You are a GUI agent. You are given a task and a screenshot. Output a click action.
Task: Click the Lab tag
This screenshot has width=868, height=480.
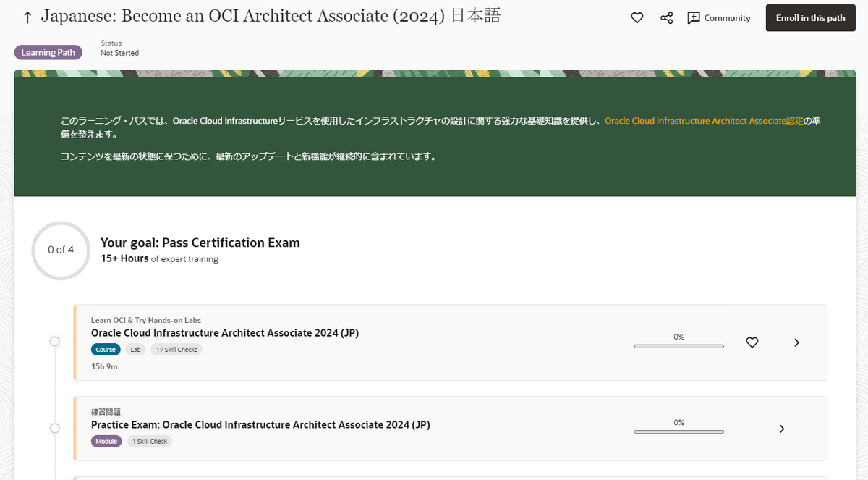(136, 350)
